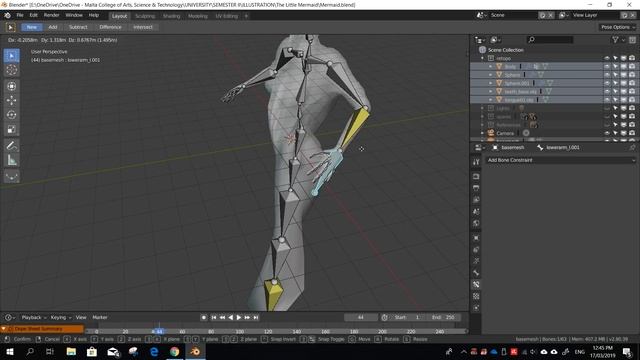Toggle eye icon for Camera row
The image size is (640, 360).
coord(607,133)
